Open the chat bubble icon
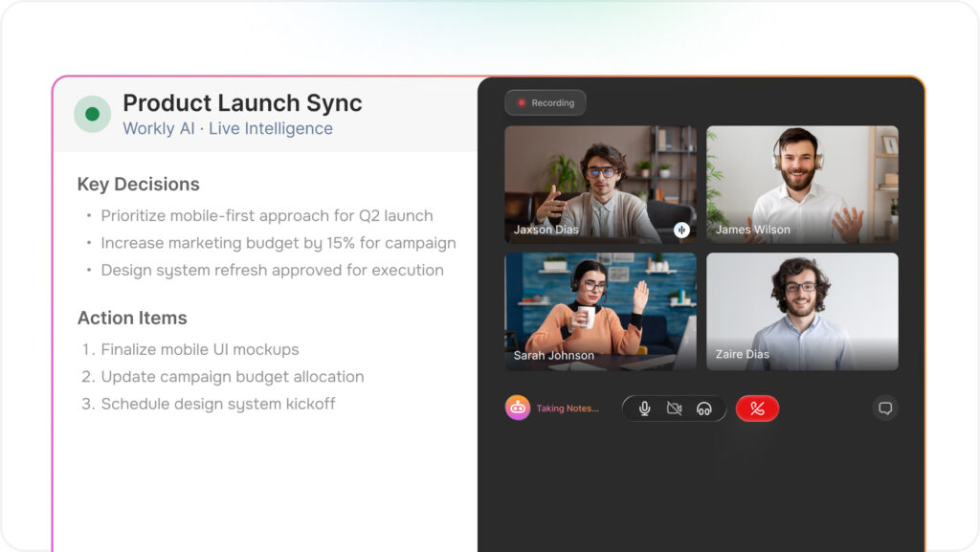The image size is (980, 552). [885, 408]
